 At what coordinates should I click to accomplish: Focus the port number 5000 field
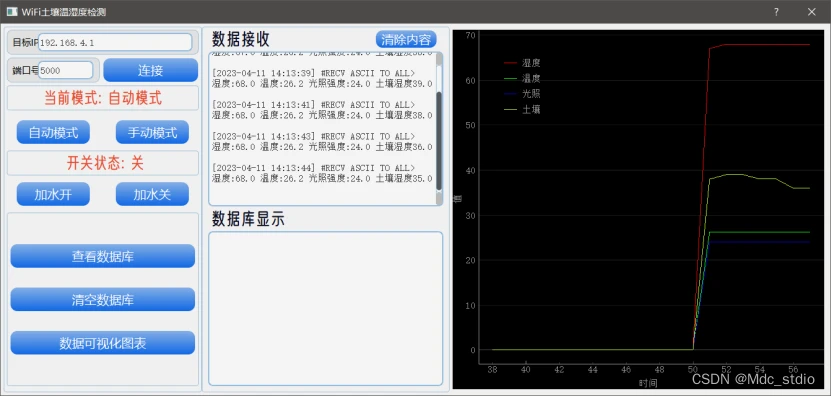click(66, 70)
